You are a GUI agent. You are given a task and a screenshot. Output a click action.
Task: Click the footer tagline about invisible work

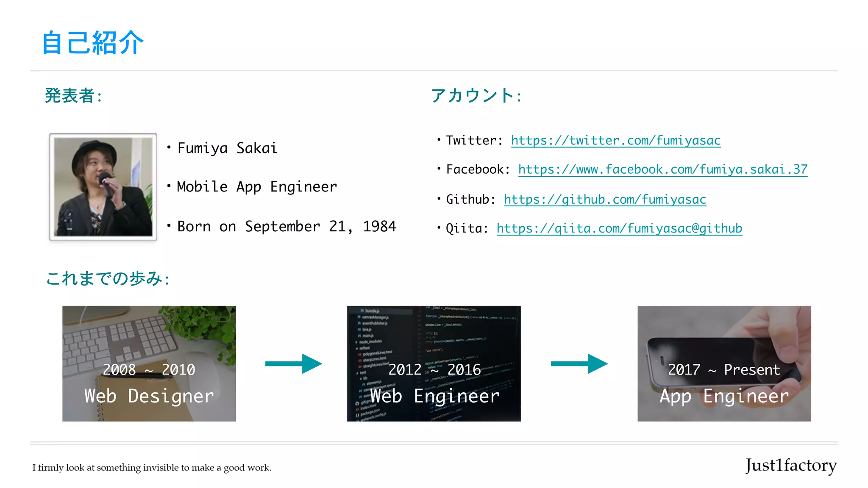(x=152, y=468)
